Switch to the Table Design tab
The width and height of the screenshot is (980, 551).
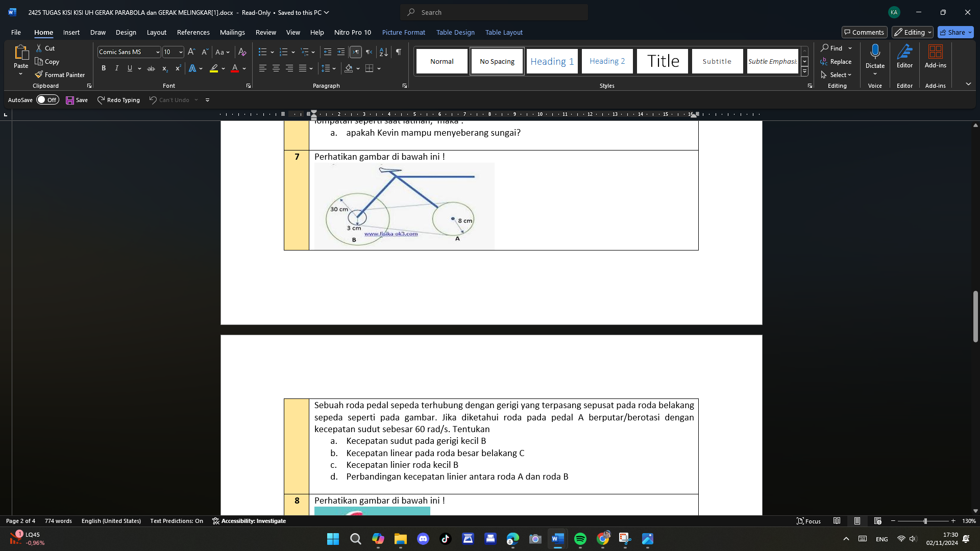[x=455, y=32]
